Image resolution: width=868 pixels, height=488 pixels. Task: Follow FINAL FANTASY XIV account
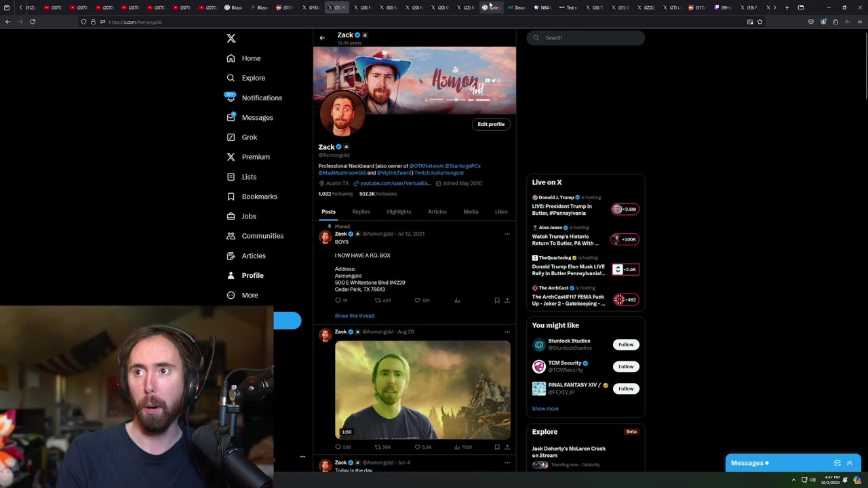point(626,388)
